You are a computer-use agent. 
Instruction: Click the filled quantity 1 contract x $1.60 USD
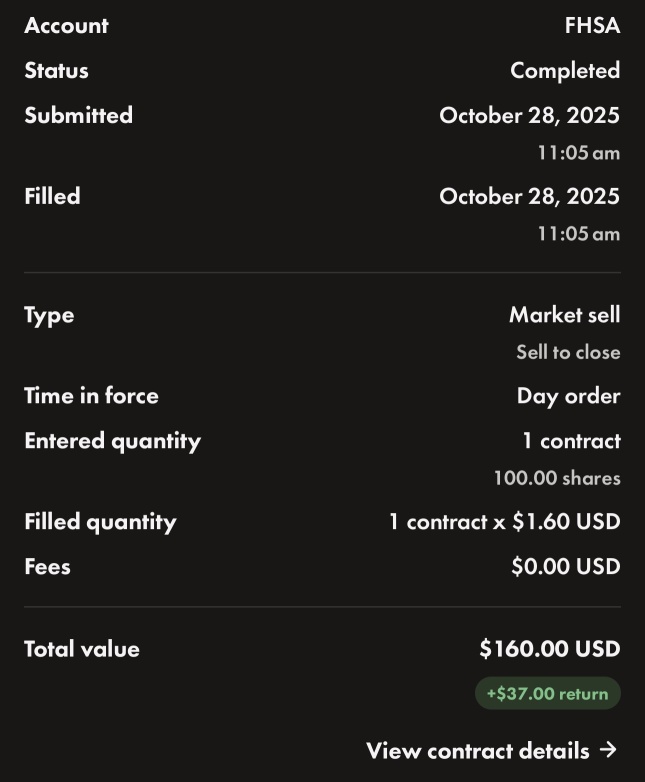[x=504, y=522]
